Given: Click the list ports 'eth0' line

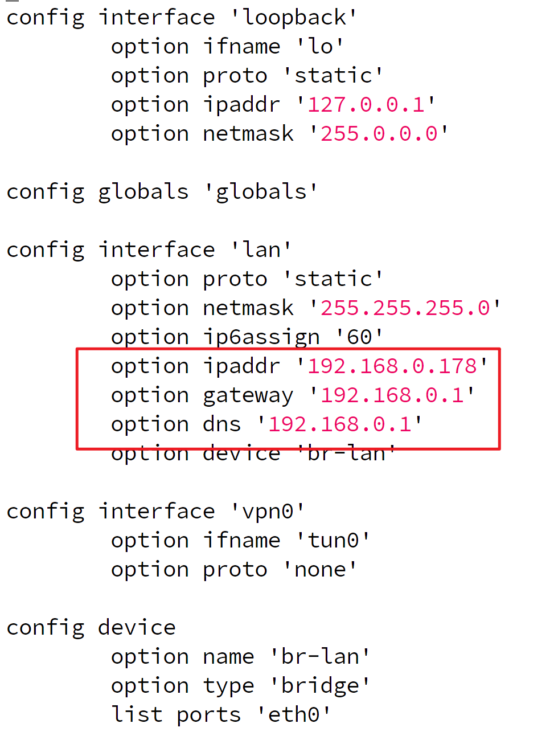Looking at the screenshot, I should click(x=221, y=715).
